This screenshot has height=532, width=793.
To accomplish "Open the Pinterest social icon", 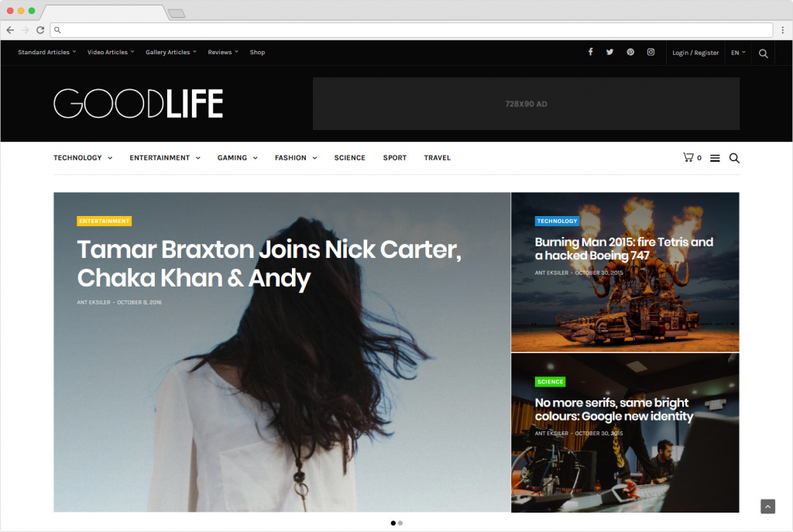I will tap(630, 52).
